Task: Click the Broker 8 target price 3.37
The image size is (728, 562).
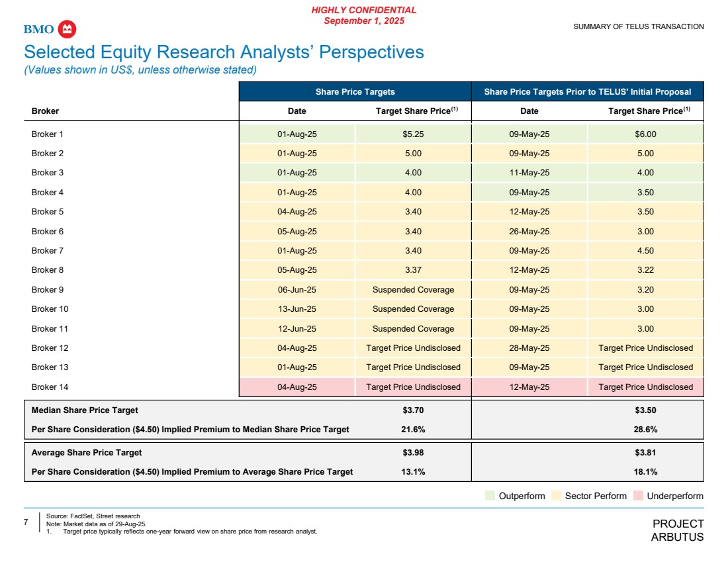Action: pos(413,270)
